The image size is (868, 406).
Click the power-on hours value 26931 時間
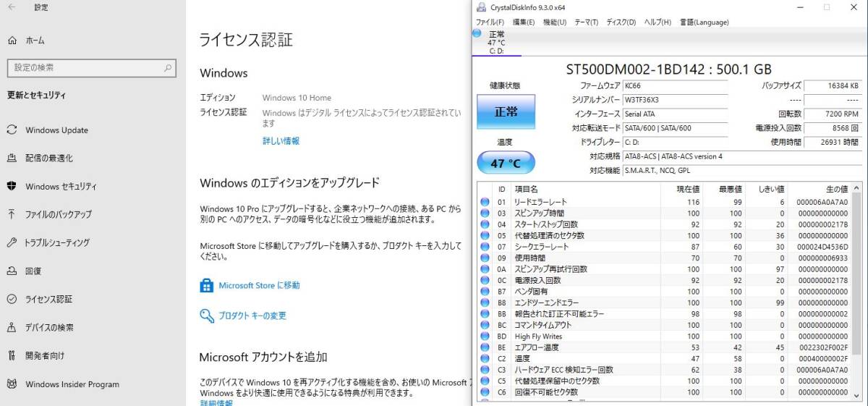[x=833, y=143]
